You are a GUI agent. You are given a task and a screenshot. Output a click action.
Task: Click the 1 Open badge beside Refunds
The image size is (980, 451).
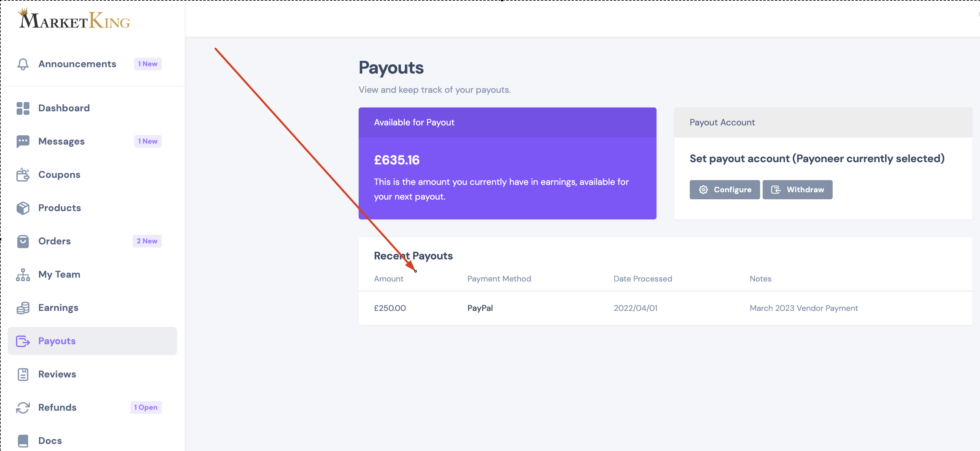pyautogui.click(x=146, y=407)
